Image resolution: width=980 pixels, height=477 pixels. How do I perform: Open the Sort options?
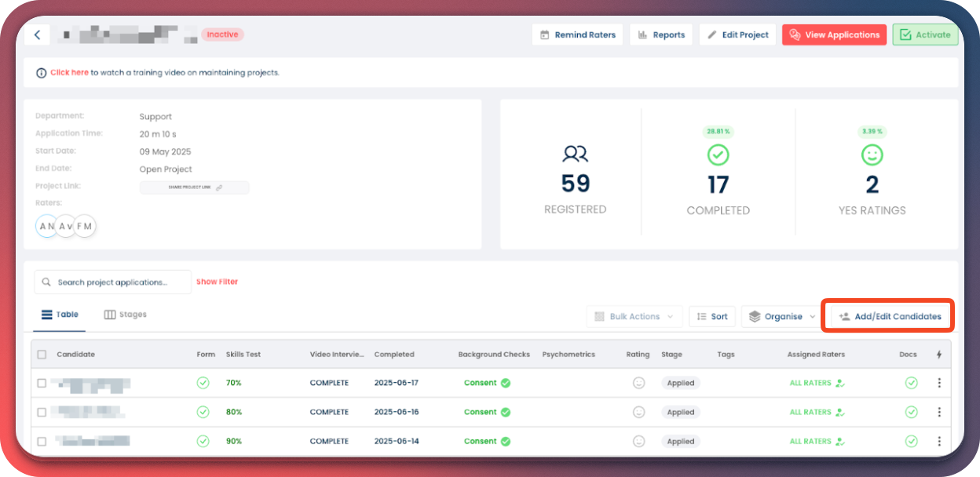tap(712, 316)
